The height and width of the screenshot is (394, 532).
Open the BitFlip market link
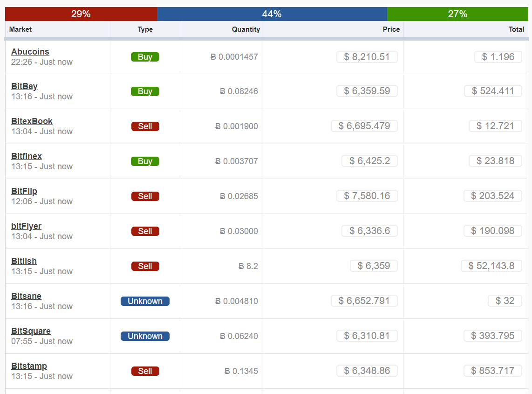pos(24,191)
